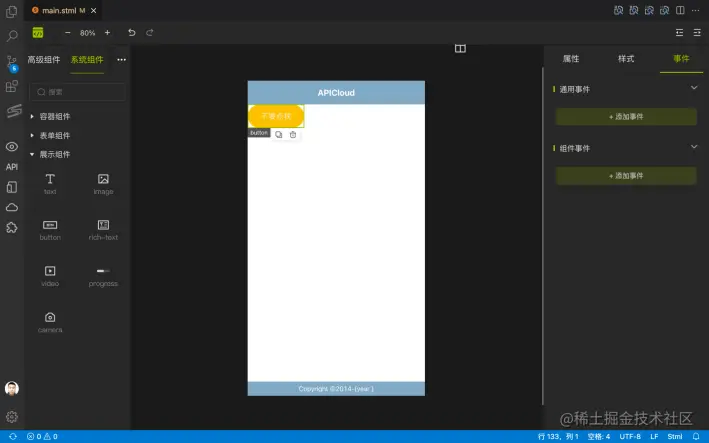Switch to 事件 tab
The image size is (709, 443).
[681, 59]
